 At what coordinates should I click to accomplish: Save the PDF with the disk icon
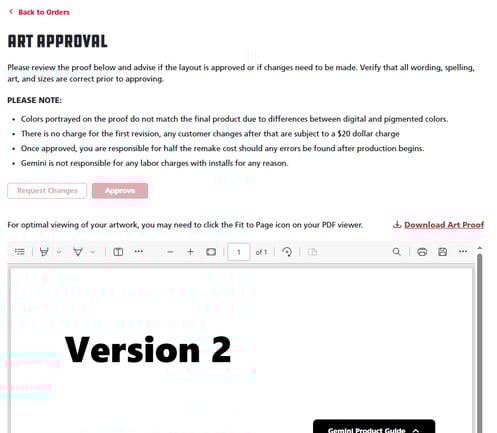(442, 252)
